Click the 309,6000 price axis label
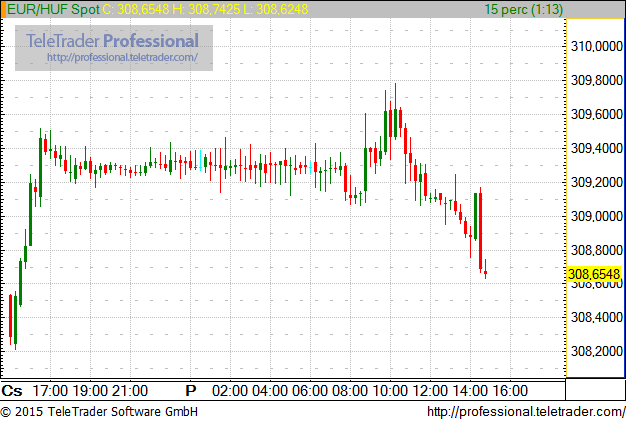The height and width of the screenshot is (421, 626). 597,114
